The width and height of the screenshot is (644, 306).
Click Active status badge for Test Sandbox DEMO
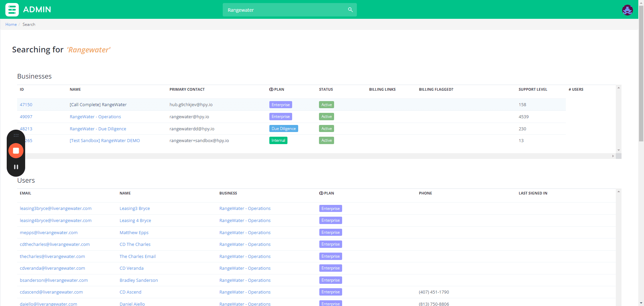[x=326, y=140]
